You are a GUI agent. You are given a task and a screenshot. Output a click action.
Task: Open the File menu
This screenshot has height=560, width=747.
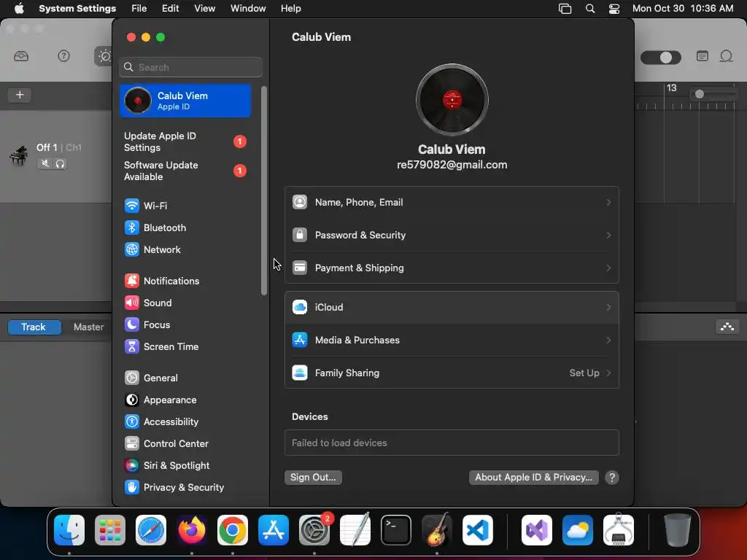139,9
